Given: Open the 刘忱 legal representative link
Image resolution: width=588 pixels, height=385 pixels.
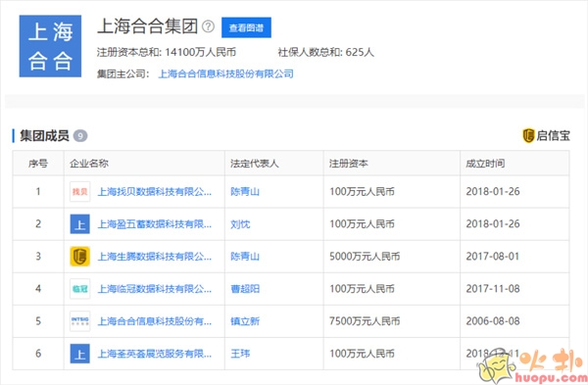Looking at the screenshot, I should 240,224.
